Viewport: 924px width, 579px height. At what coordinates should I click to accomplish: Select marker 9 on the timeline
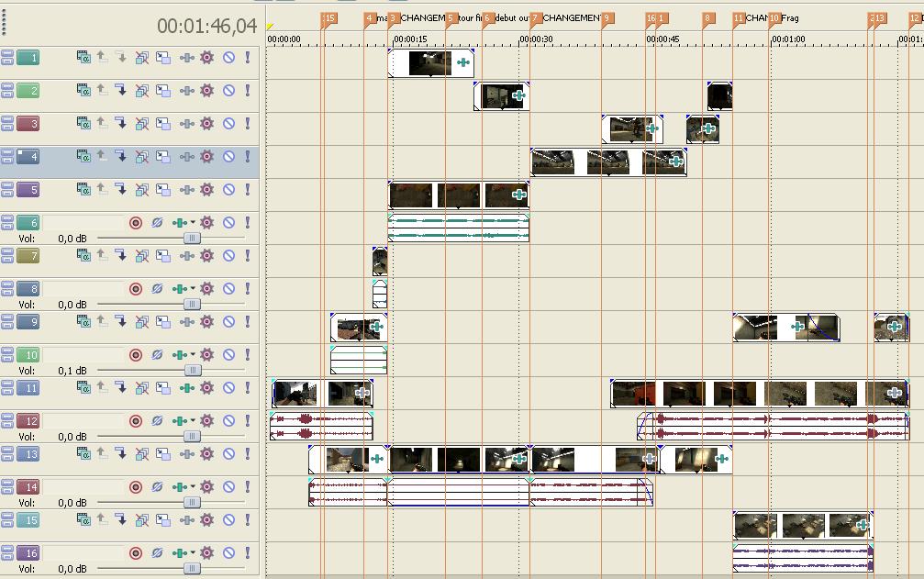pyautogui.click(x=607, y=18)
